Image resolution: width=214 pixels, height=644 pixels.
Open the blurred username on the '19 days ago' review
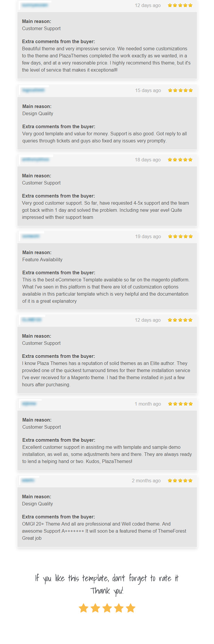pyautogui.click(x=31, y=237)
